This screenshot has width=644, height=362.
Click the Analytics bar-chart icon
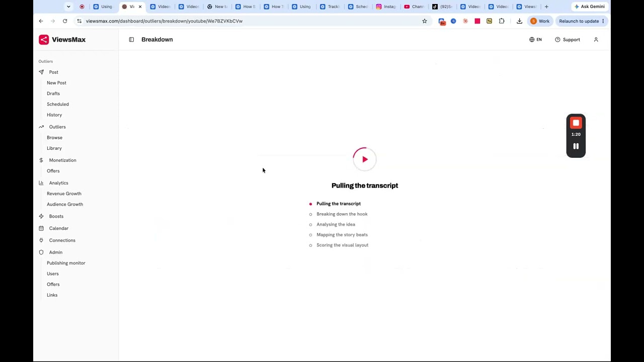41,183
